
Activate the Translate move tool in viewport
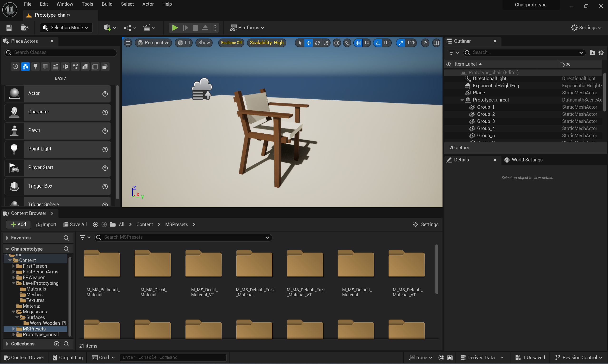309,43
